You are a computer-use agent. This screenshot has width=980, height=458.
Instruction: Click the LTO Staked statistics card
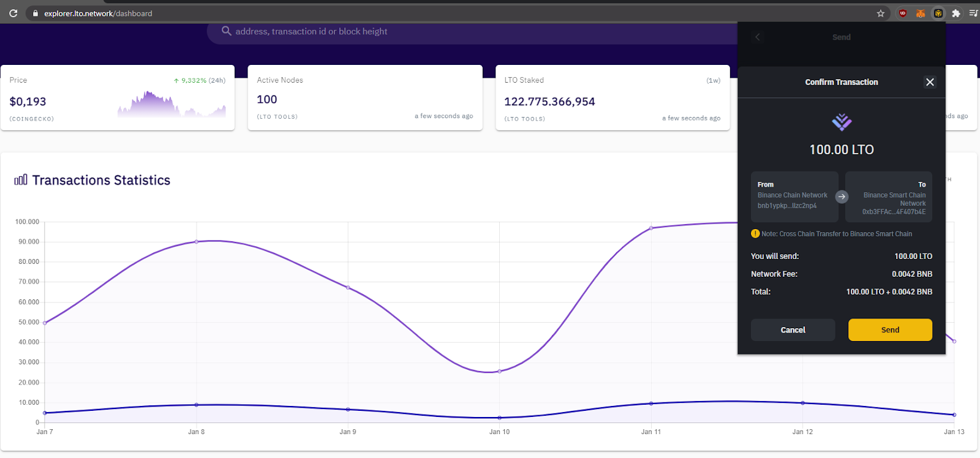[x=612, y=97]
